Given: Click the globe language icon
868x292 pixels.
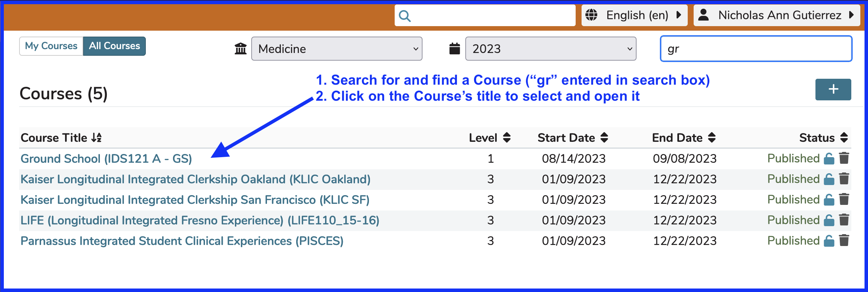Looking at the screenshot, I should 591,15.
